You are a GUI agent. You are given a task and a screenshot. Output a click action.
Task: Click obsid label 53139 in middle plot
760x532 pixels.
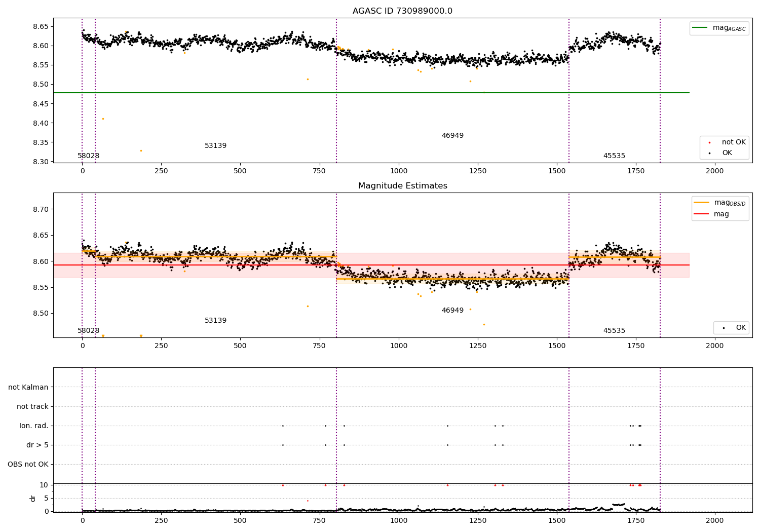pyautogui.click(x=215, y=321)
